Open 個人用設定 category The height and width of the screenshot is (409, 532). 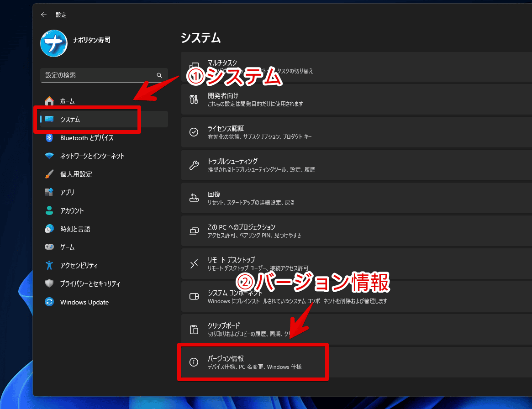(x=104, y=174)
